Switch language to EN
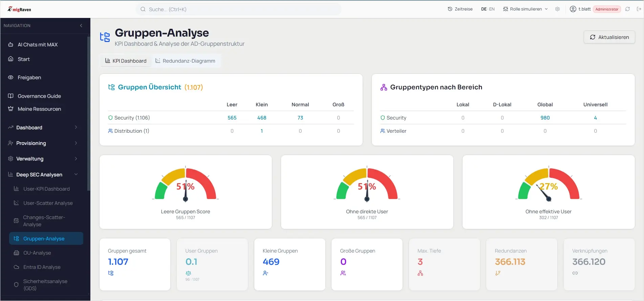The height and width of the screenshot is (301, 644). click(x=492, y=9)
